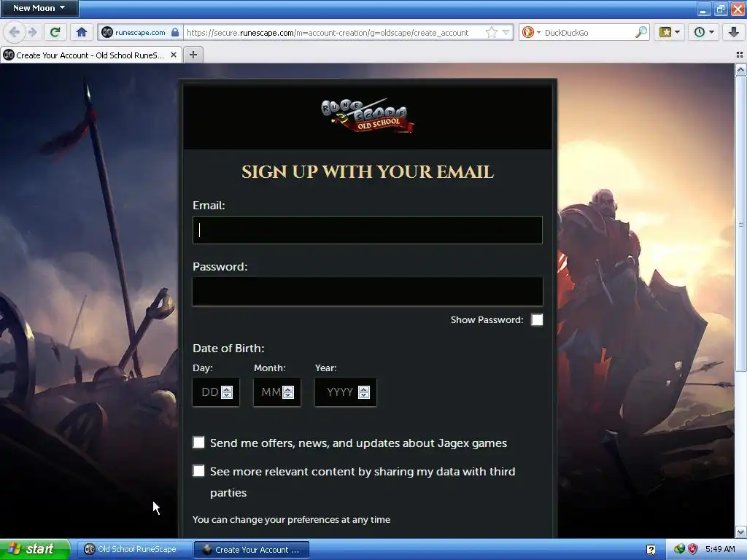
Task: Open the downloads arrow button
Action: (733, 32)
